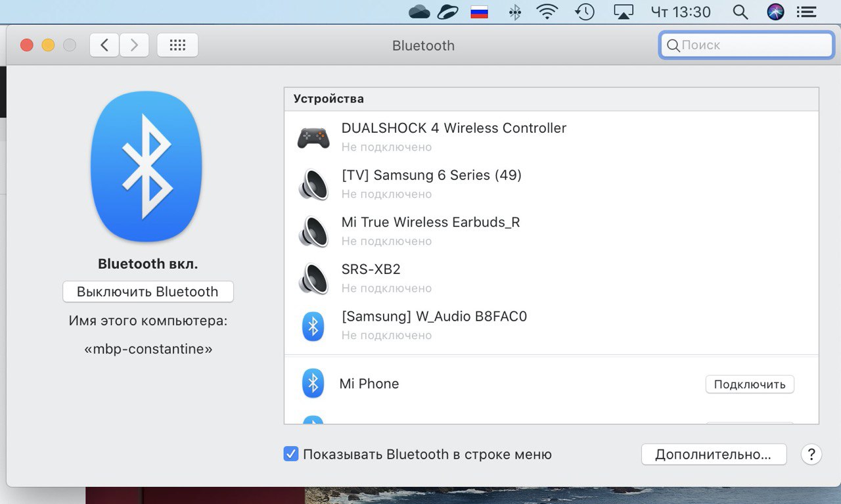Show all preferences grid button
The height and width of the screenshot is (504, 841).
pos(177,45)
